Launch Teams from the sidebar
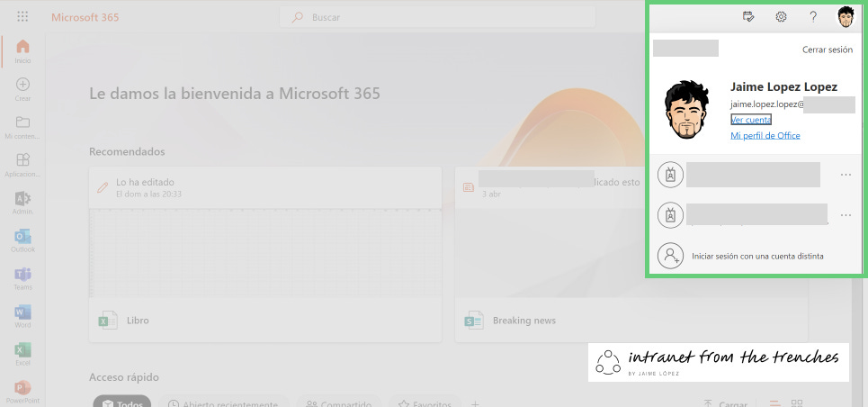This screenshot has width=868, height=407. click(x=22, y=278)
